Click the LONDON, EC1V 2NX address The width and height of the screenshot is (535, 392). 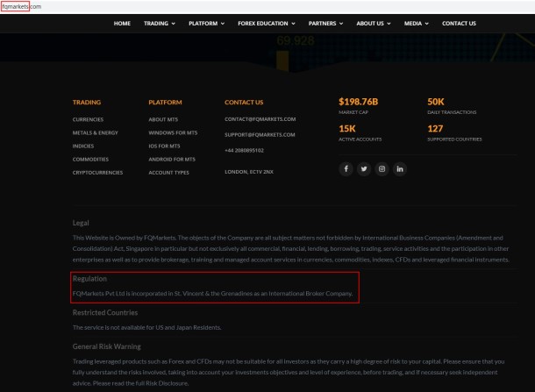click(249, 172)
